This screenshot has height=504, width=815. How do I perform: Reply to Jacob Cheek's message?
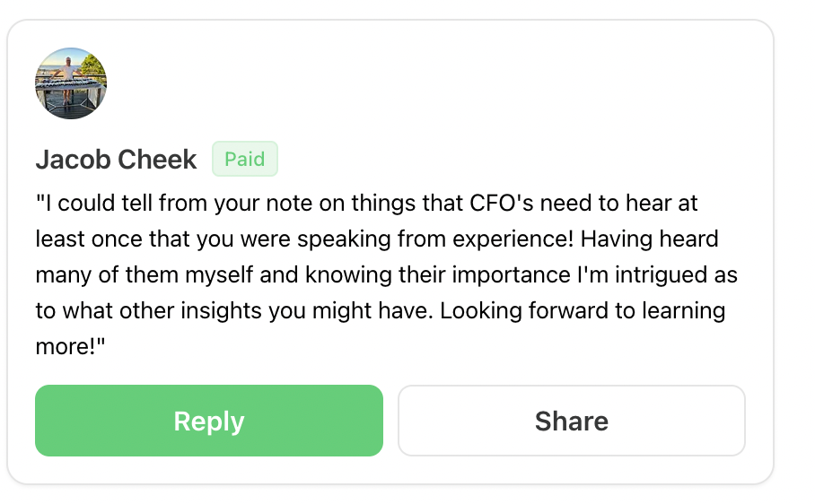[209, 421]
